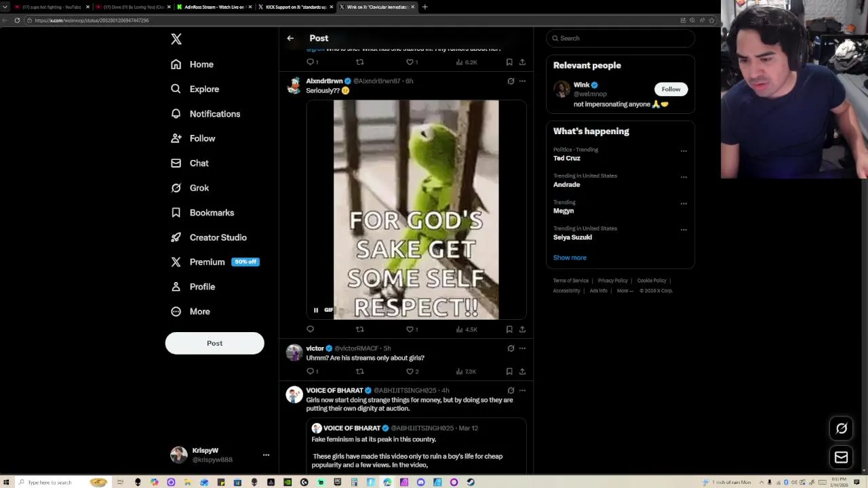Open Cookie Policy link
Image resolution: width=868 pixels, height=488 pixels.
coord(652,281)
